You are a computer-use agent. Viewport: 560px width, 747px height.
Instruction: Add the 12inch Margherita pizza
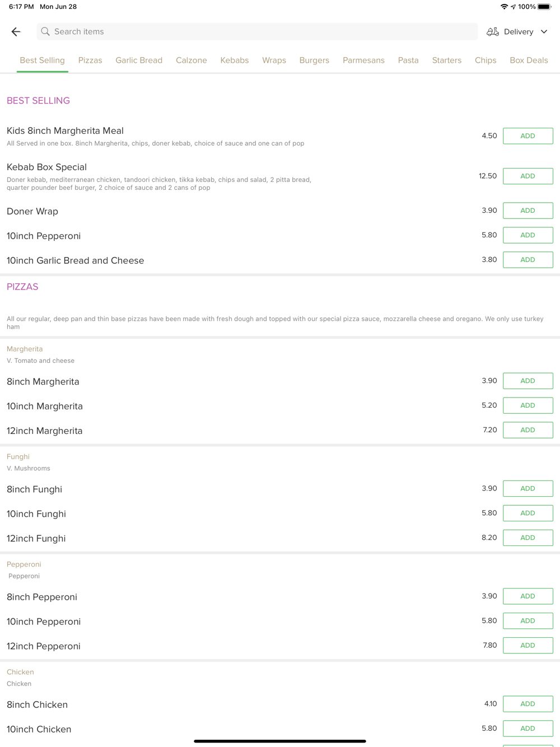coord(528,430)
